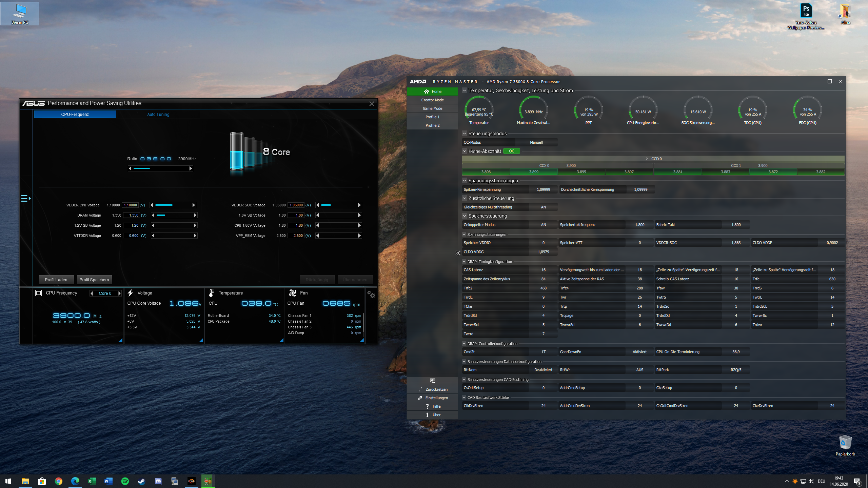Collapse Ryzen Master sidebar with double chevron

(x=458, y=253)
